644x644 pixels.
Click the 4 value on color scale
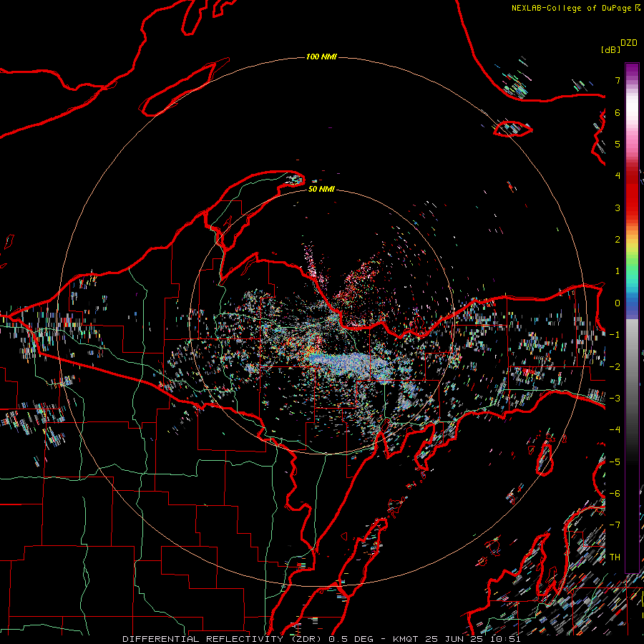tap(618, 176)
